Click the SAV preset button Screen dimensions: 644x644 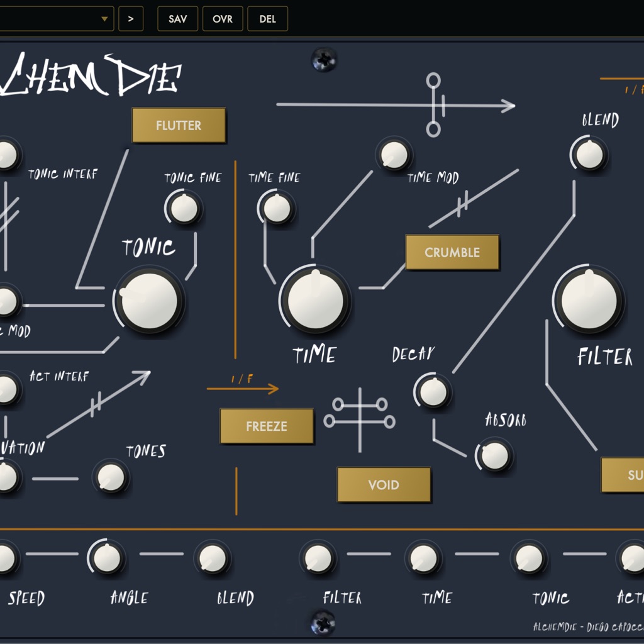pyautogui.click(x=177, y=19)
